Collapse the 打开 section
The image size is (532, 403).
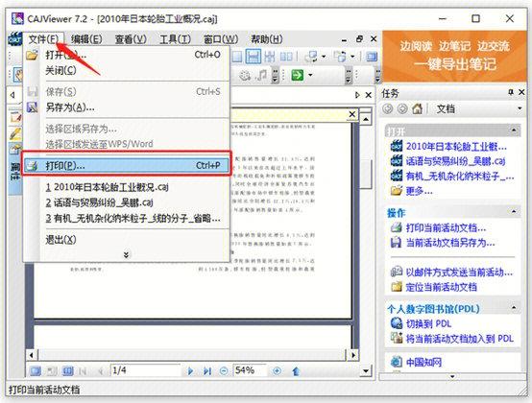[x=514, y=130]
